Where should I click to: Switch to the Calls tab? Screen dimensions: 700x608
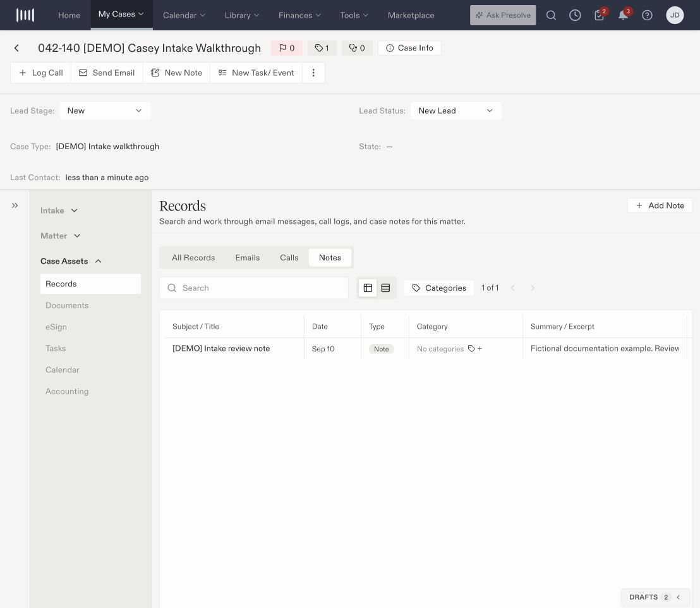(x=289, y=258)
